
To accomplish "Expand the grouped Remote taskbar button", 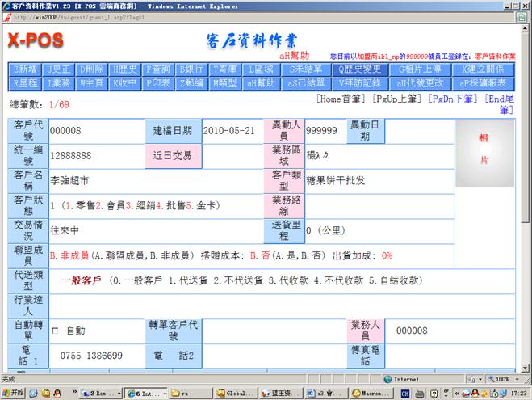I will coord(100,393).
